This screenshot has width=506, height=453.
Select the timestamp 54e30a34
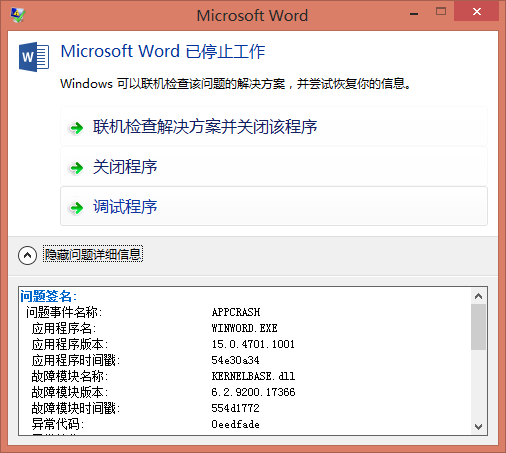click(235, 360)
